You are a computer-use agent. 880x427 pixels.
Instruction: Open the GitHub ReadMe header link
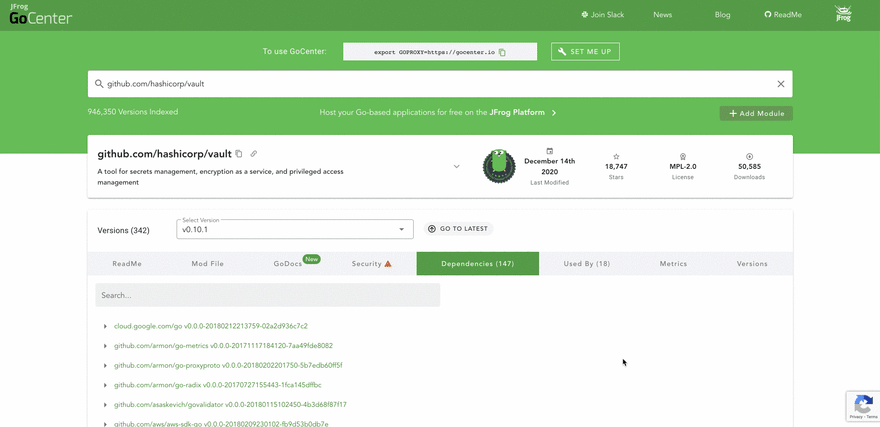783,15
